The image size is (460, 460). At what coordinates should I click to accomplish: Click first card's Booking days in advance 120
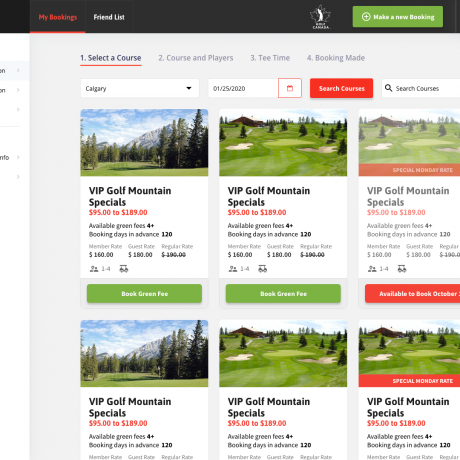tap(130, 234)
